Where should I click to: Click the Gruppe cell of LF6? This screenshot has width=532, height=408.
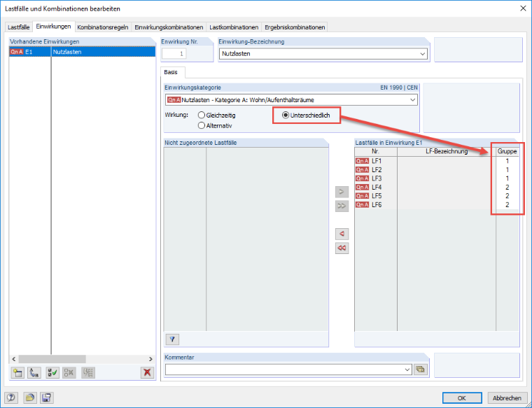pos(507,205)
